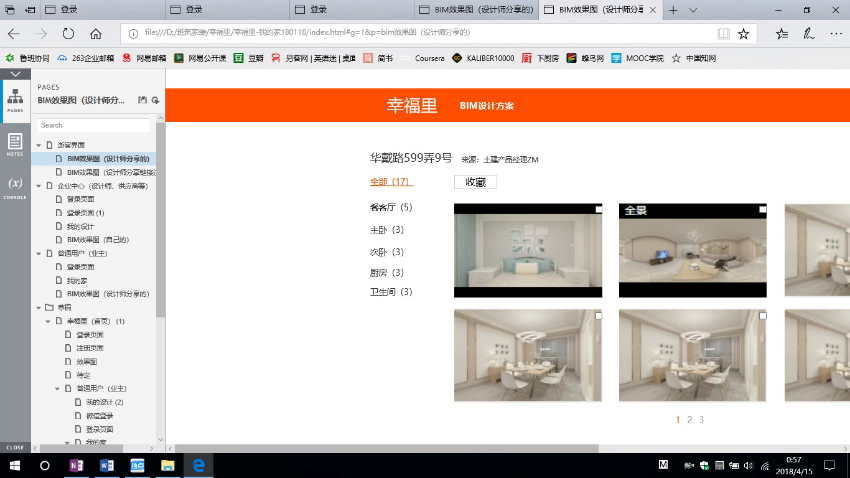Viewport: 850px width, 478px height.
Task: Open the Console panel icon
Action: tap(15, 187)
